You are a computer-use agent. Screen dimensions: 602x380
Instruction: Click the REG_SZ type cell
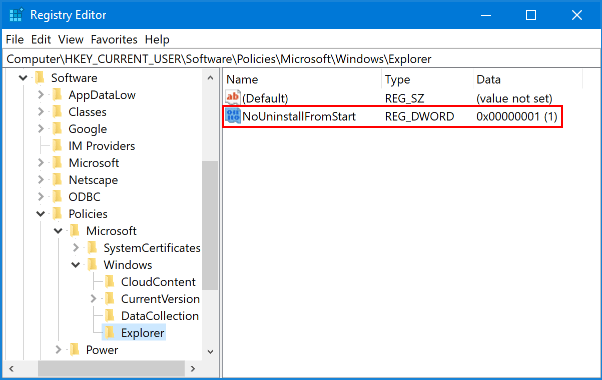click(x=405, y=98)
